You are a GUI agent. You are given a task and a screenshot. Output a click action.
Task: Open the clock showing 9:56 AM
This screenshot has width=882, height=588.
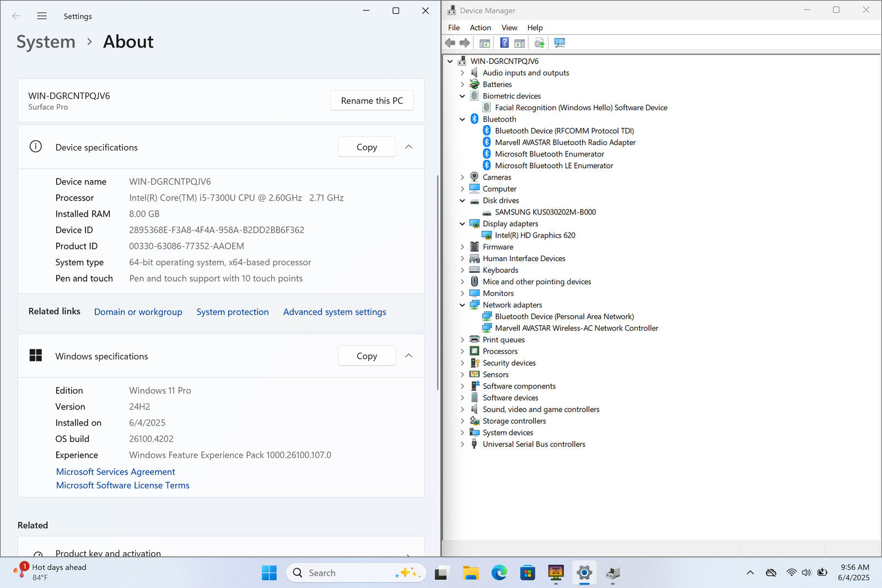point(854,573)
